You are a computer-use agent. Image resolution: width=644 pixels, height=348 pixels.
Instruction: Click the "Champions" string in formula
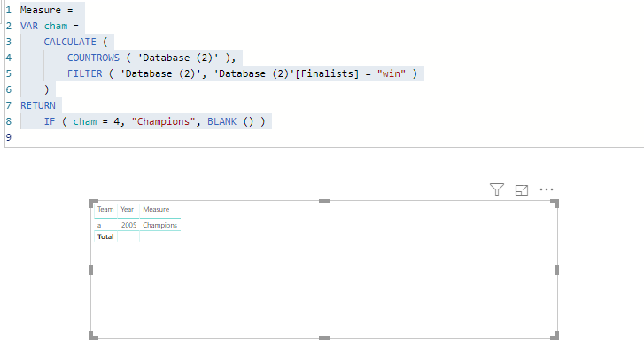click(x=163, y=122)
